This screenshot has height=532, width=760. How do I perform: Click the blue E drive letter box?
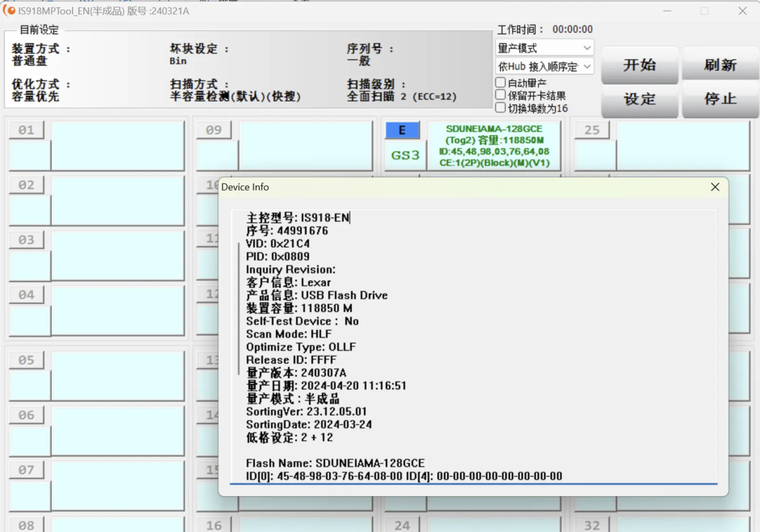(x=402, y=130)
